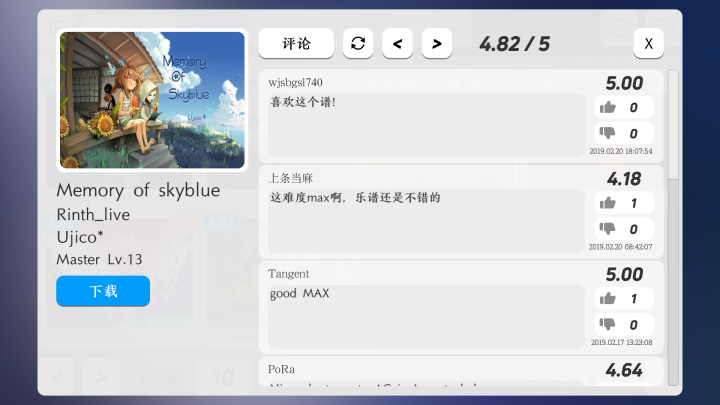Click the difficulty 'Master Lv.13'

(99, 259)
